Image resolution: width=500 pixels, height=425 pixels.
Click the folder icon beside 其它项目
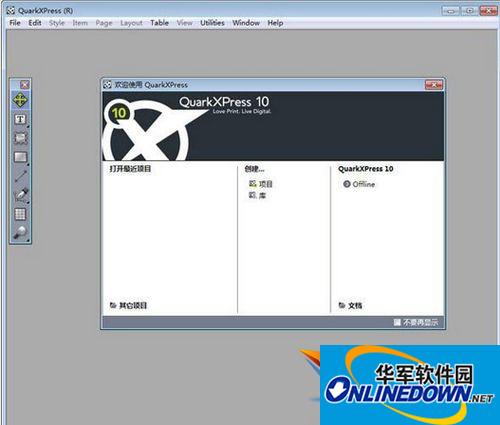point(113,305)
